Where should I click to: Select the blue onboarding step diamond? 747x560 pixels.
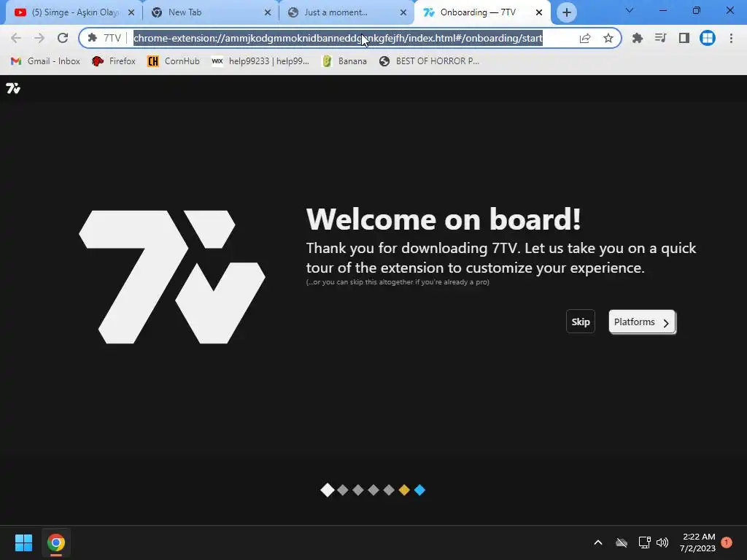coord(419,490)
